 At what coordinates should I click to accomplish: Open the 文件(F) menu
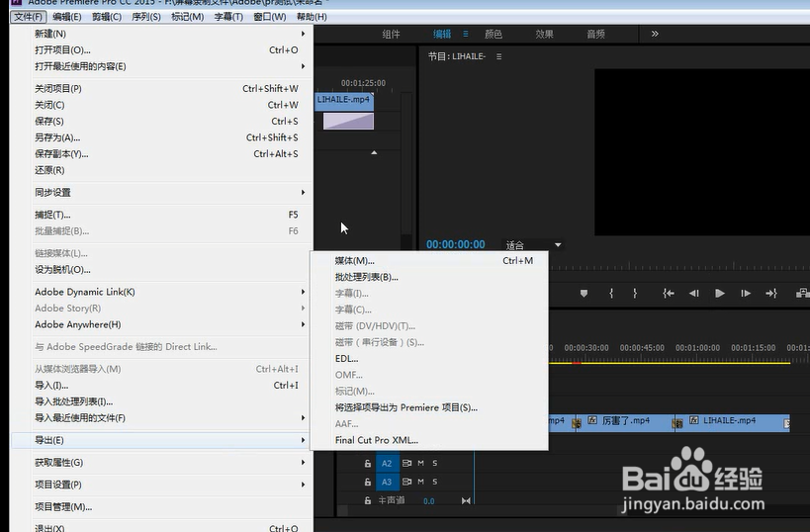pyautogui.click(x=29, y=17)
